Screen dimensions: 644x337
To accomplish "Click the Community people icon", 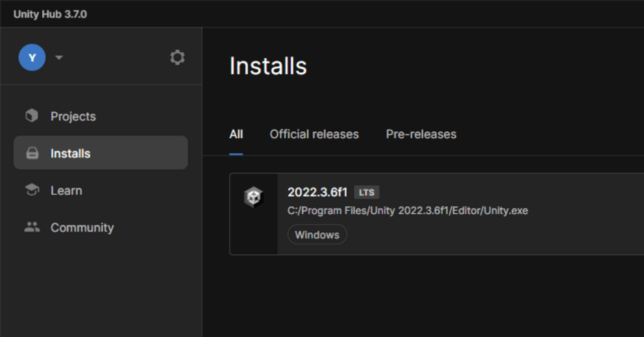I will click(x=32, y=227).
